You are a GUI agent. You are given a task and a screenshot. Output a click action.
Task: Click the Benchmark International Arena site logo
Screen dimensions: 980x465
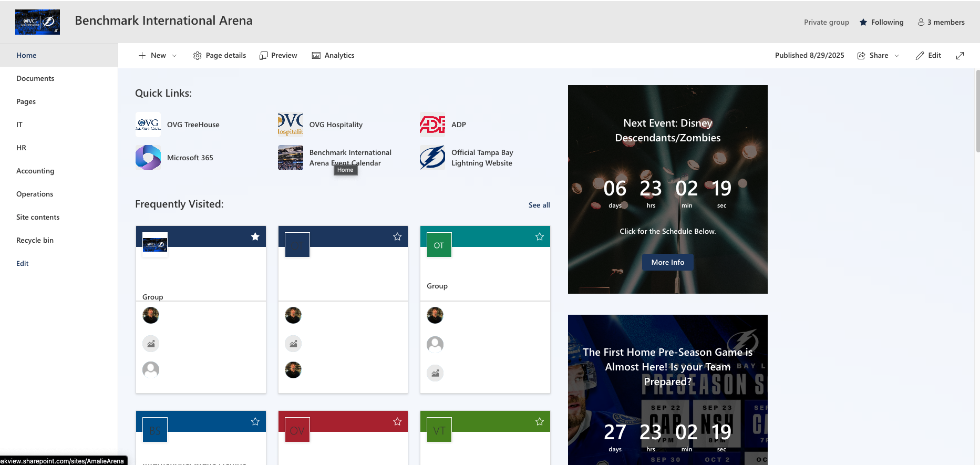click(x=37, y=22)
